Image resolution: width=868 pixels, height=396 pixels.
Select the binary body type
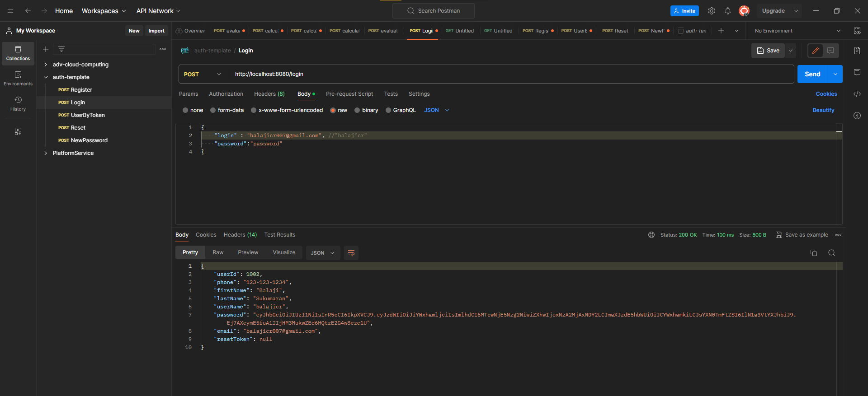357,110
